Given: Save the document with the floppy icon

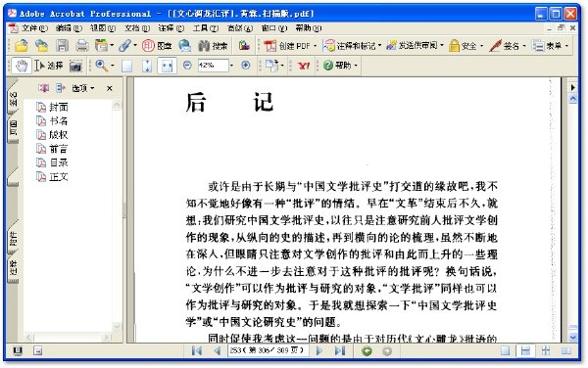Looking at the screenshot, I should [62, 46].
